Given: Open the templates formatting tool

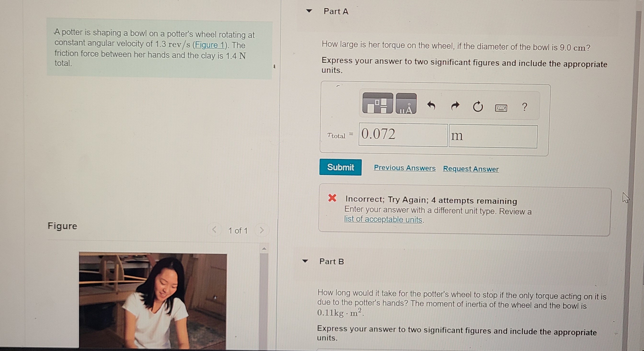Looking at the screenshot, I should click(x=377, y=103).
